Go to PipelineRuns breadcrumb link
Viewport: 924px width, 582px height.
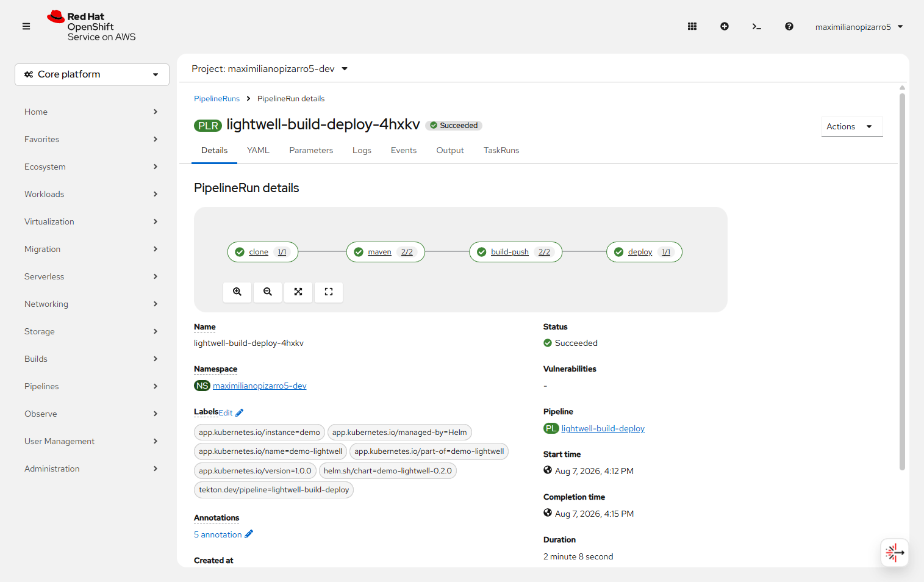pyautogui.click(x=217, y=99)
